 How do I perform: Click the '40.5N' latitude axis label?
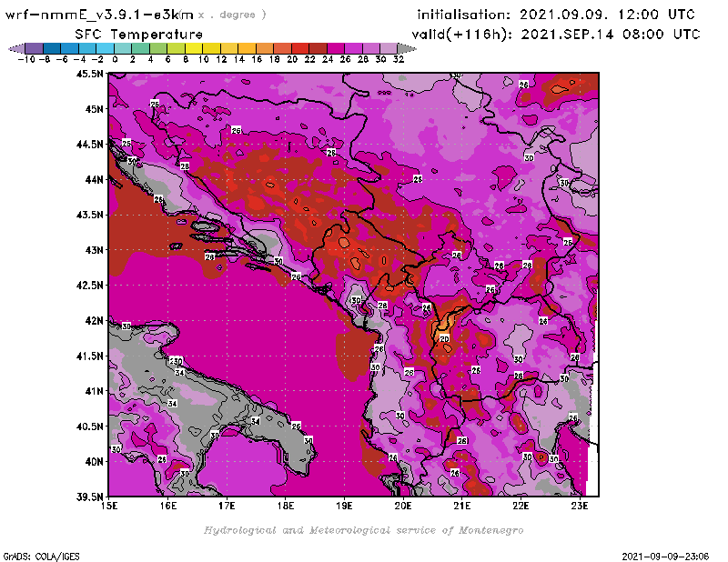(x=89, y=426)
